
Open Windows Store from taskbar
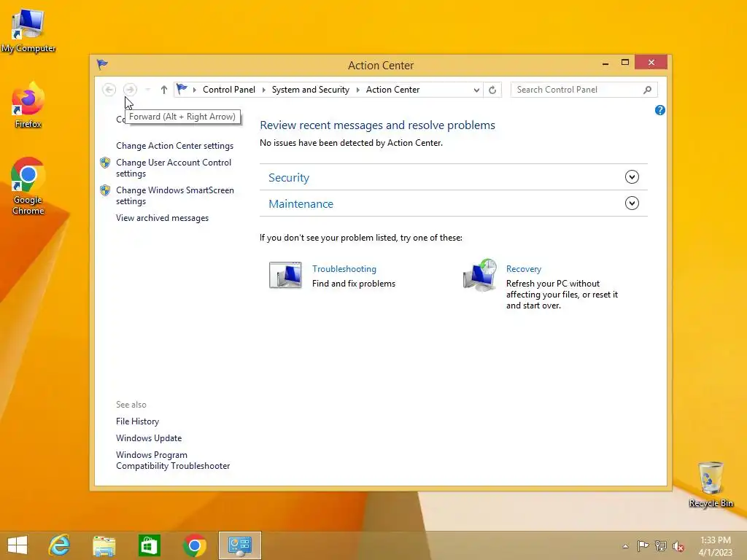pos(149,545)
